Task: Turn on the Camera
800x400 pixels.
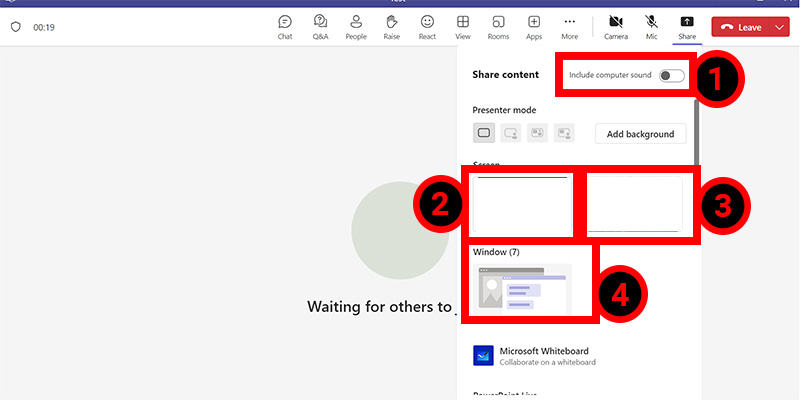Action: click(x=616, y=26)
